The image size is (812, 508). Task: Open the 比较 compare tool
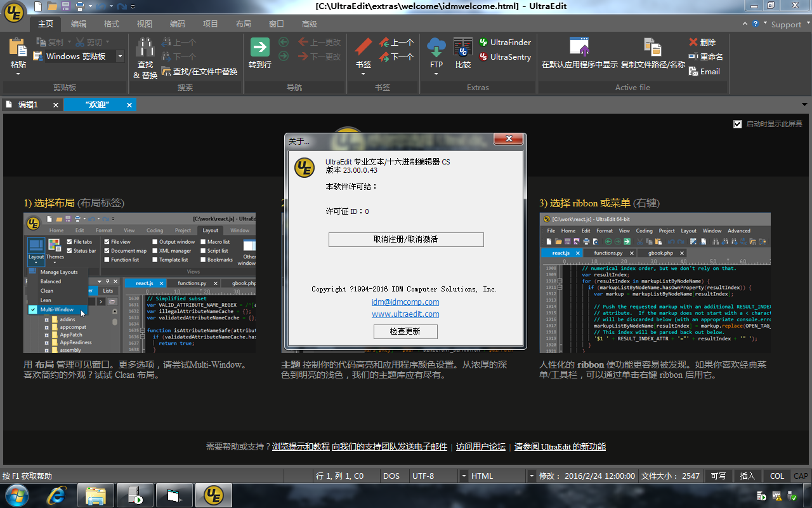pos(462,48)
